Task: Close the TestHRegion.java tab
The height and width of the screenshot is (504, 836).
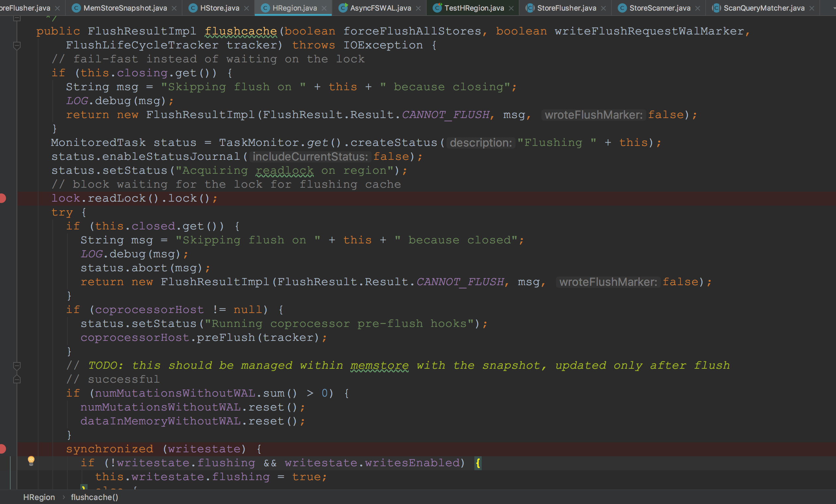Action: tap(511, 8)
